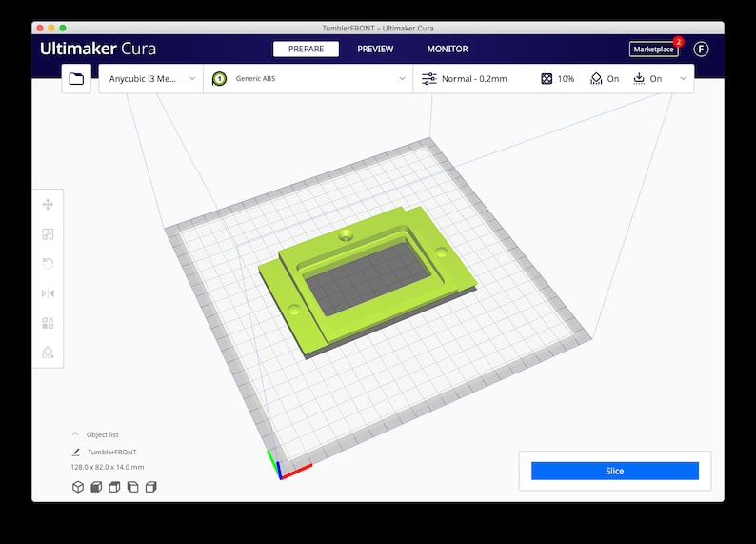Switch to the PREVIEW stage
This screenshot has width=756, height=544.
point(375,49)
